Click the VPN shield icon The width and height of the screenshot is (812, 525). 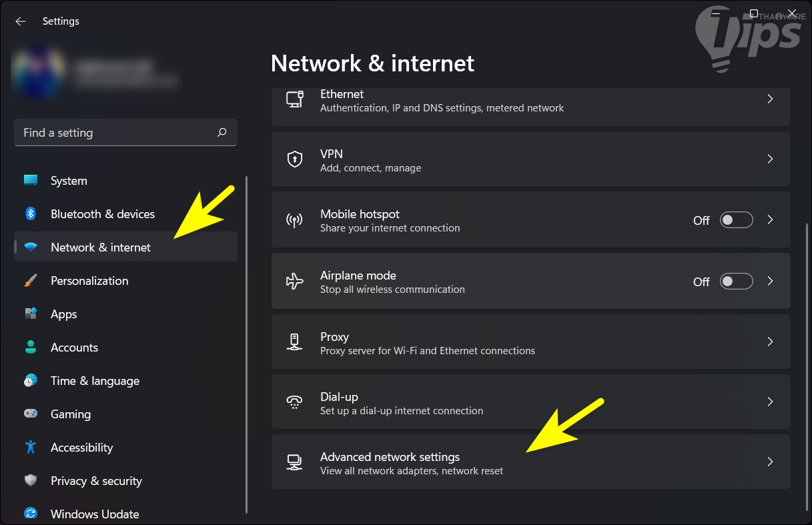[x=294, y=159]
